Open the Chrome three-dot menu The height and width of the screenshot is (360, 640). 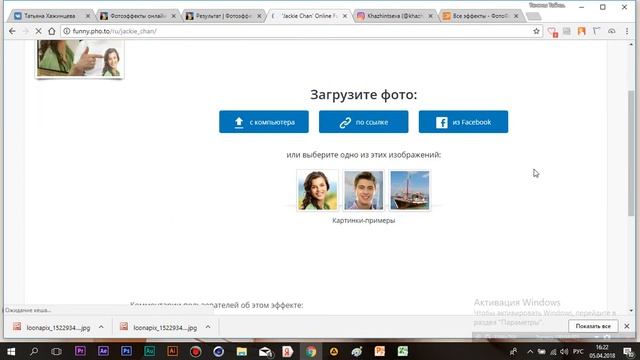click(627, 31)
